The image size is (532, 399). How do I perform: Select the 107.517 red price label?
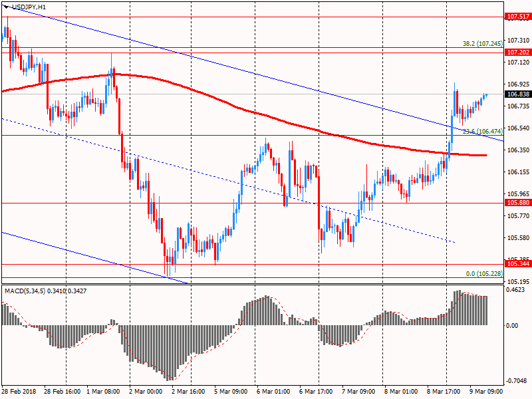click(518, 16)
